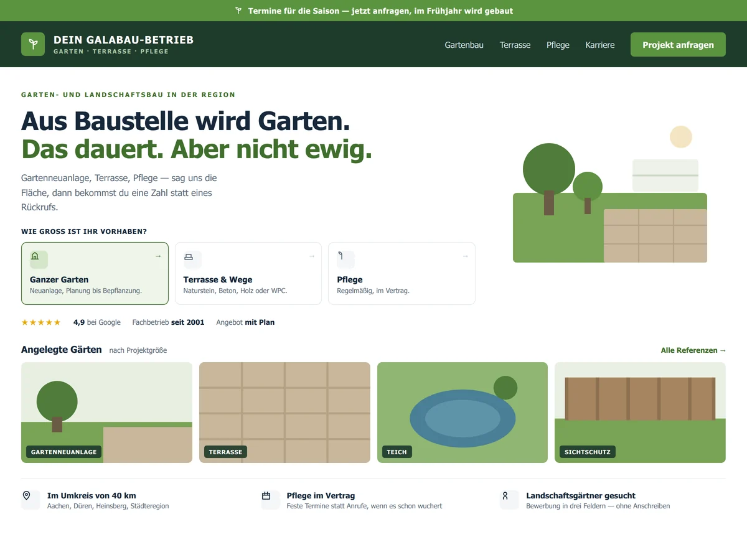This screenshot has width=747, height=560.
Task: Open the Gartenbau menu item
Action: point(464,45)
